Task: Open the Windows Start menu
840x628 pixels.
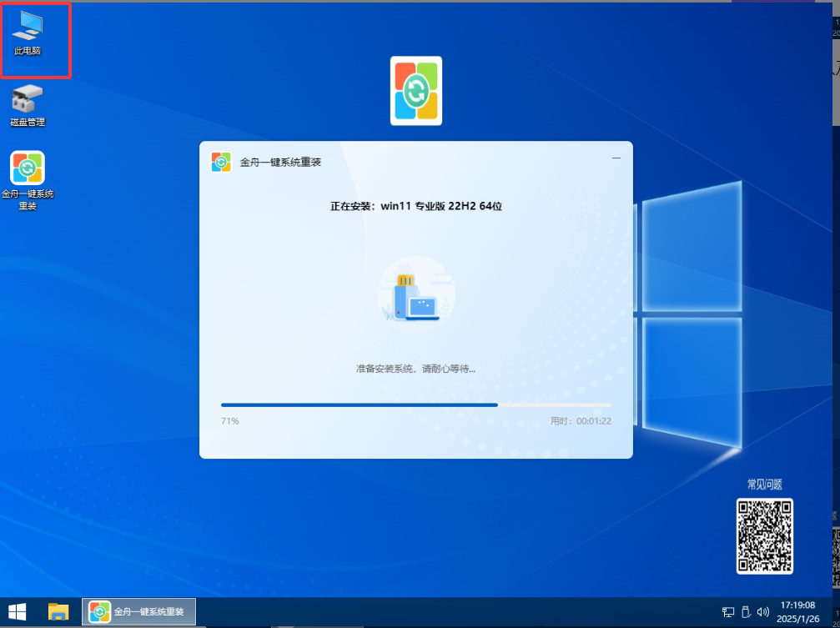Action: 17,612
